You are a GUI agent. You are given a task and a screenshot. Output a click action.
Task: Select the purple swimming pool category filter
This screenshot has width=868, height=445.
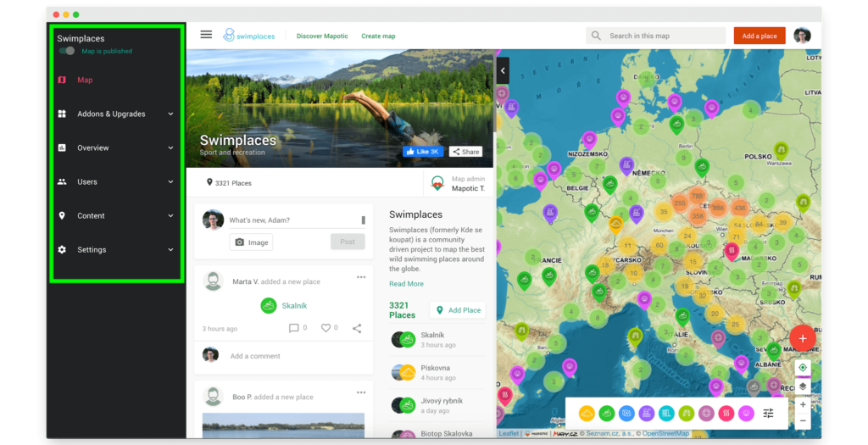point(647,413)
